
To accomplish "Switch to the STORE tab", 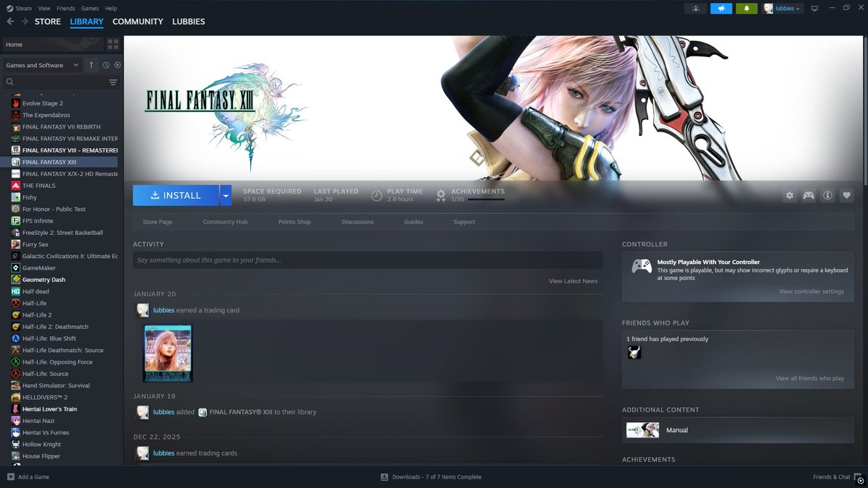I will pyautogui.click(x=48, y=22).
